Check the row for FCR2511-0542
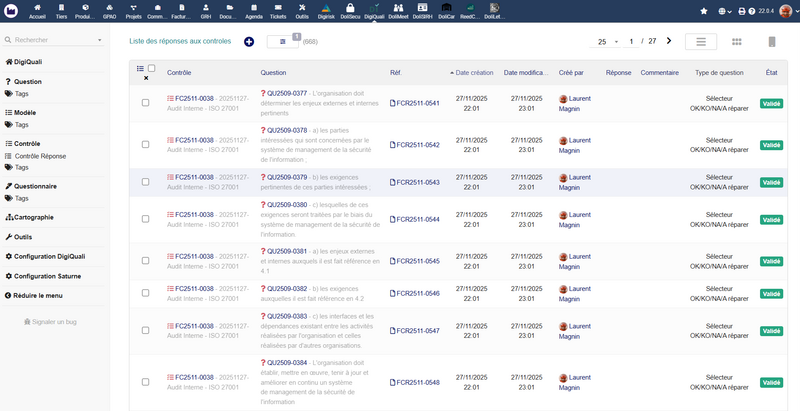 tap(145, 145)
